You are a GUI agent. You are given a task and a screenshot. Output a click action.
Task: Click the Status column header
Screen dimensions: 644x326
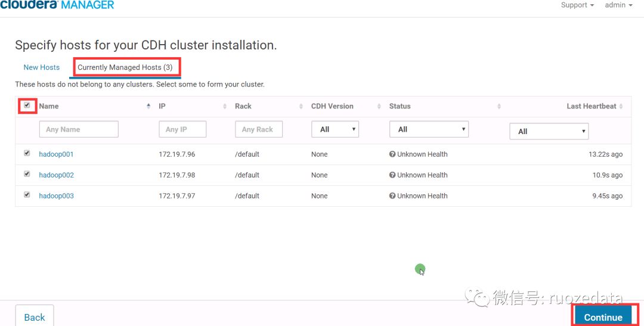coord(400,106)
